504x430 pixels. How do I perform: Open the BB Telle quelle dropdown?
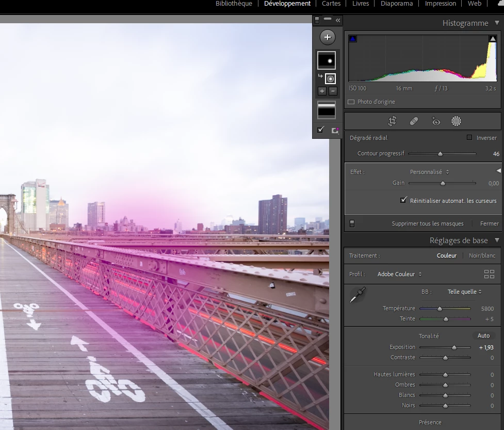tap(464, 292)
